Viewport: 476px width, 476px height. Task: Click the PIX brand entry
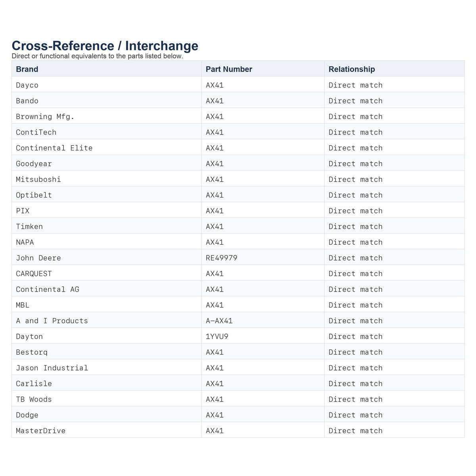[23, 211]
